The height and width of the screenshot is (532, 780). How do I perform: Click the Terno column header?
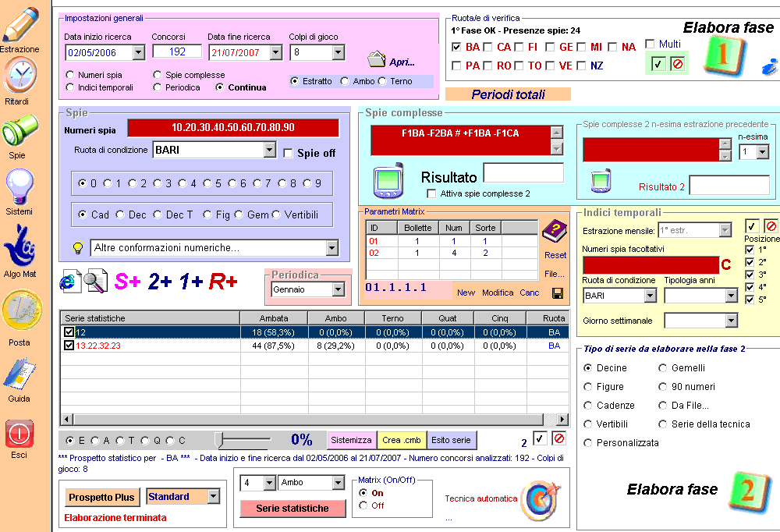tap(393, 318)
